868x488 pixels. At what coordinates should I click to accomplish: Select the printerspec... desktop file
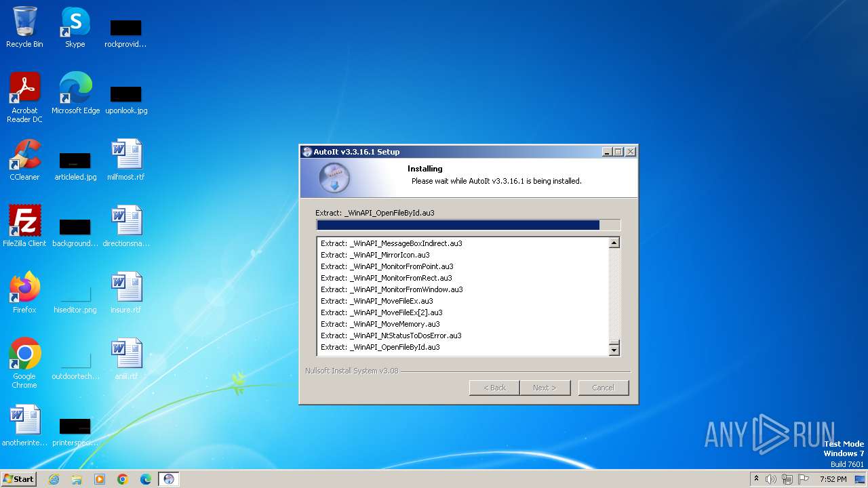point(75,431)
